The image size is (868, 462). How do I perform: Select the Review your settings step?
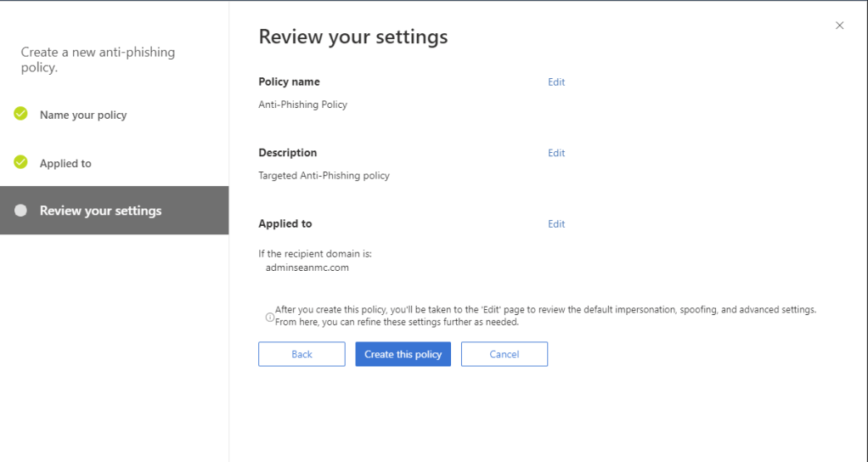coord(100,211)
